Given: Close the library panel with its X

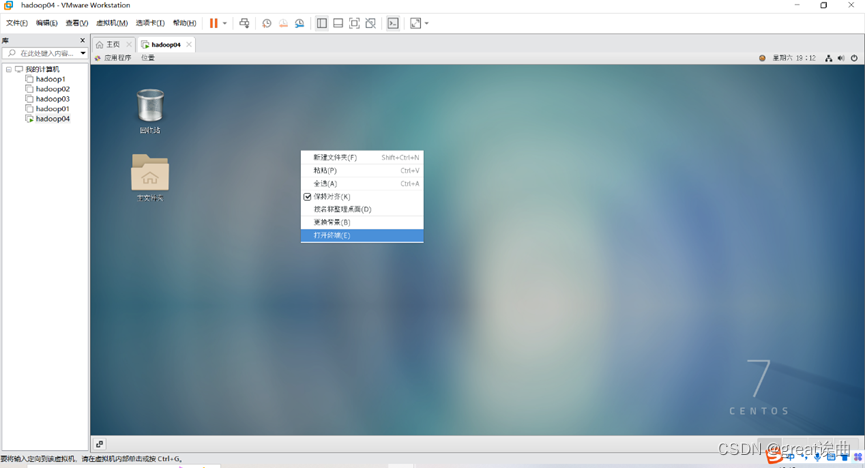Looking at the screenshot, I should click(83, 40).
